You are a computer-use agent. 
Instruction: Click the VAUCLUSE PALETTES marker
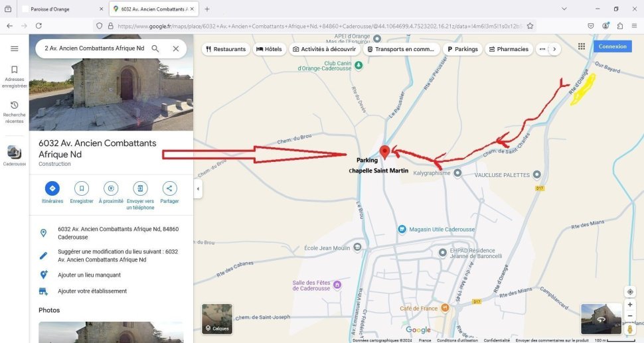pos(536,174)
